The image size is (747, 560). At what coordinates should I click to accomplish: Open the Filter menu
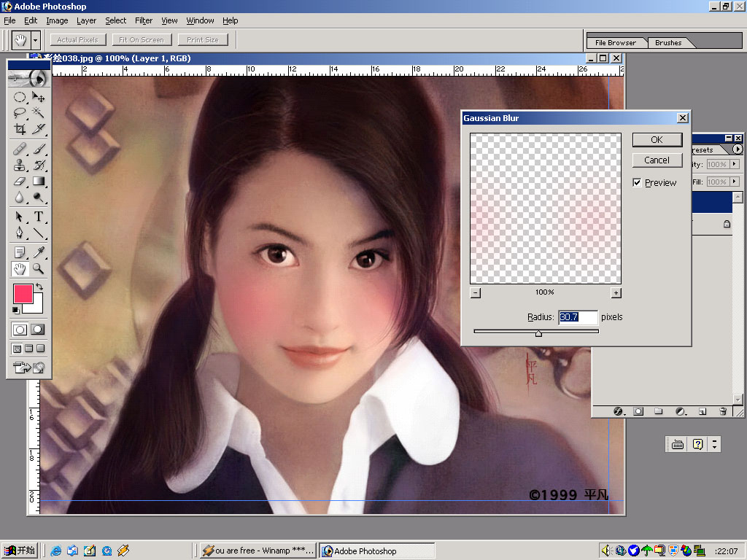(x=144, y=20)
